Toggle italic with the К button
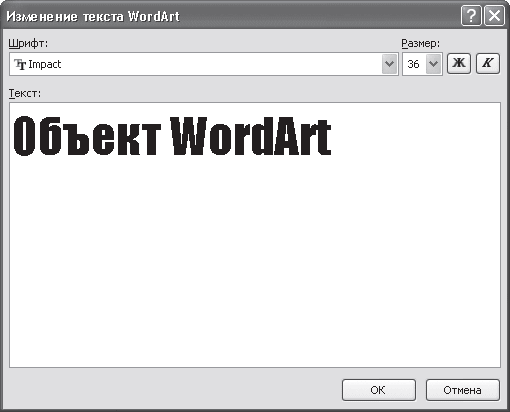This screenshot has height=412, width=510. [488, 63]
